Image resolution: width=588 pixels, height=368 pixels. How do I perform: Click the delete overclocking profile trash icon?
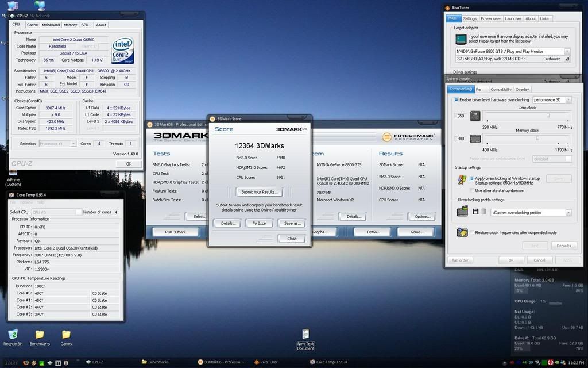(483, 212)
